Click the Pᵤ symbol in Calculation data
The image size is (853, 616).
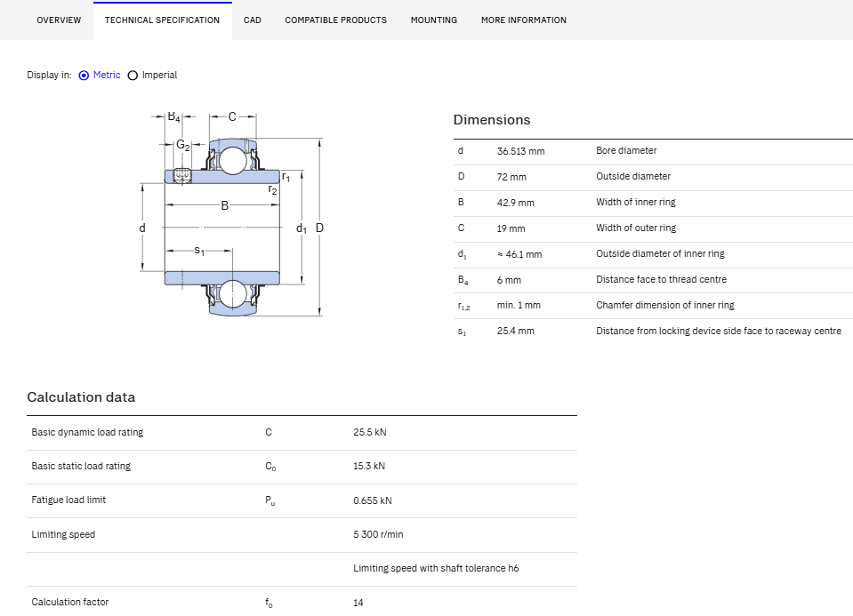pos(270,500)
